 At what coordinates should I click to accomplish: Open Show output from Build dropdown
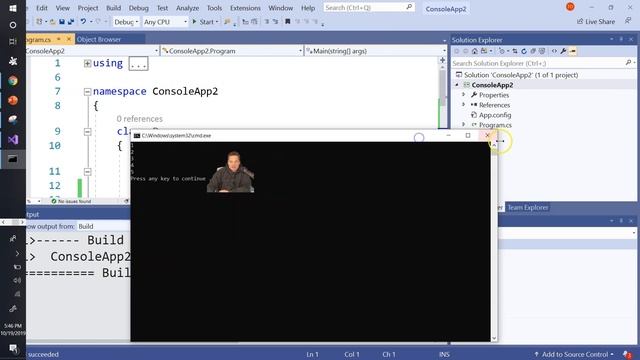pos(104,226)
